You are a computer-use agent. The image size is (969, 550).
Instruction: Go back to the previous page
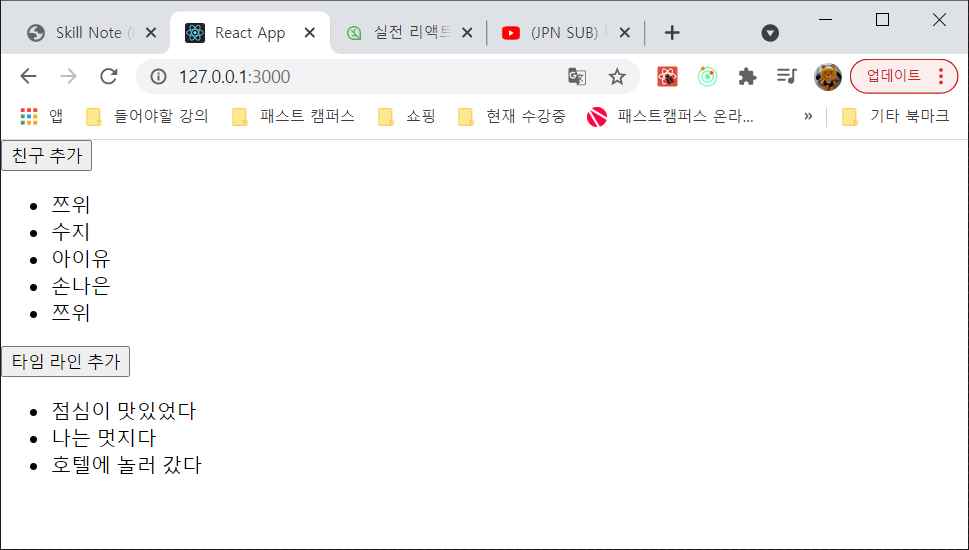[28, 76]
